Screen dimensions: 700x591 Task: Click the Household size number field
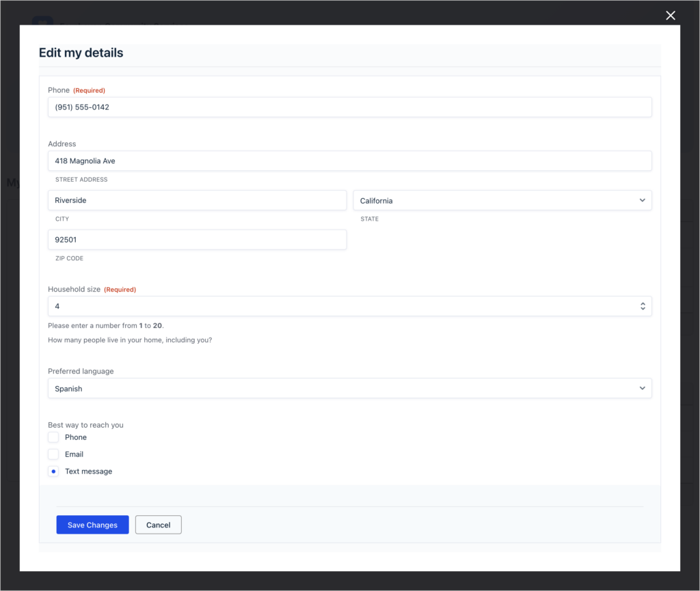349,306
